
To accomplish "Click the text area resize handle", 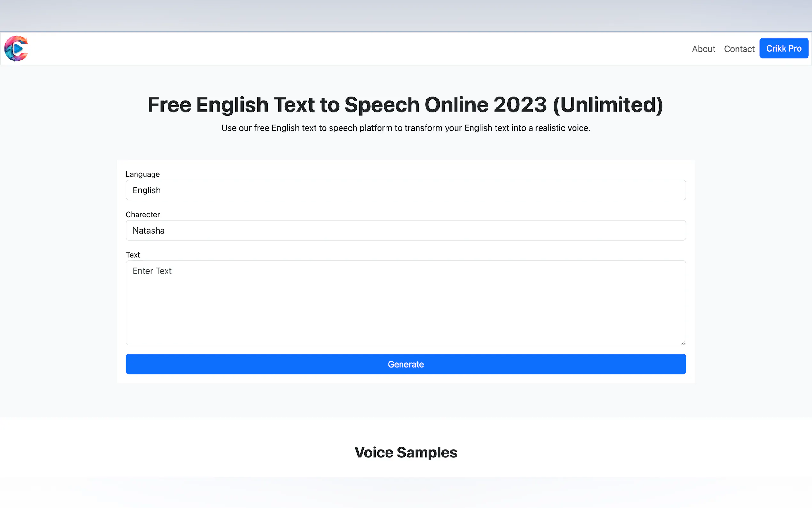I will coord(683,342).
